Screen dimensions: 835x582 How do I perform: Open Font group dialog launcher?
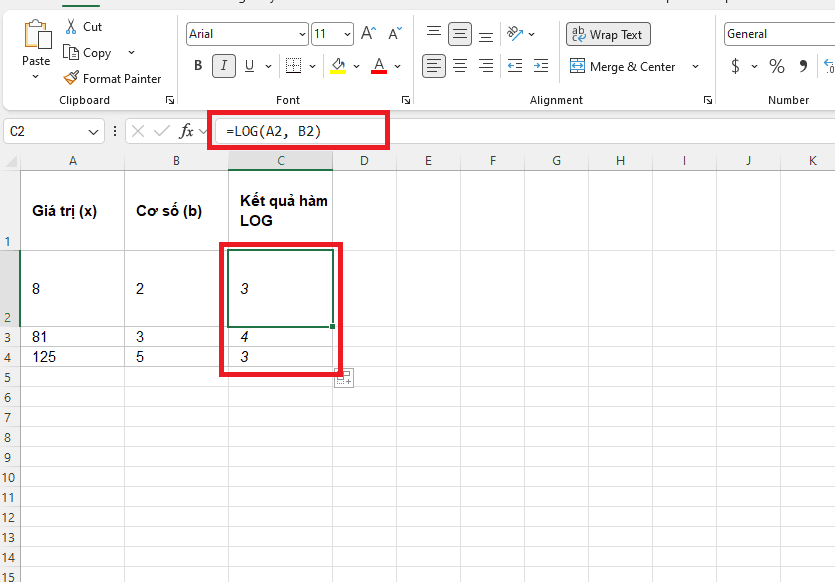pos(406,100)
